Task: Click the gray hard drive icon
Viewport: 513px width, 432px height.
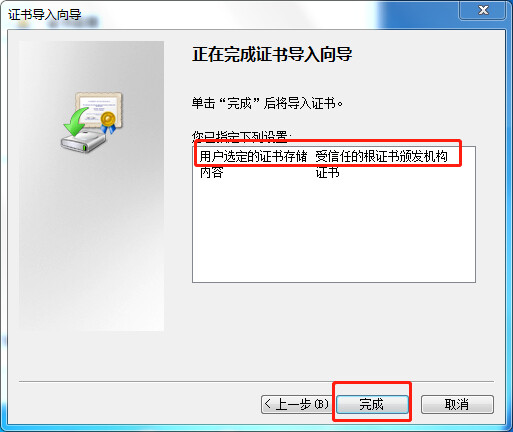Action: pyautogui.click(x=83, y=142)
